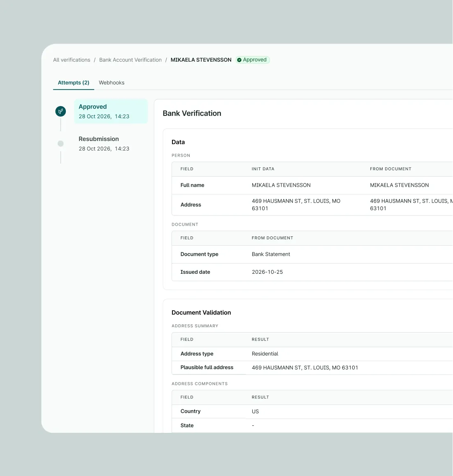Screen dimensions: 453x476
Task: Select the plausible full address result value
Action: (305, 367)
